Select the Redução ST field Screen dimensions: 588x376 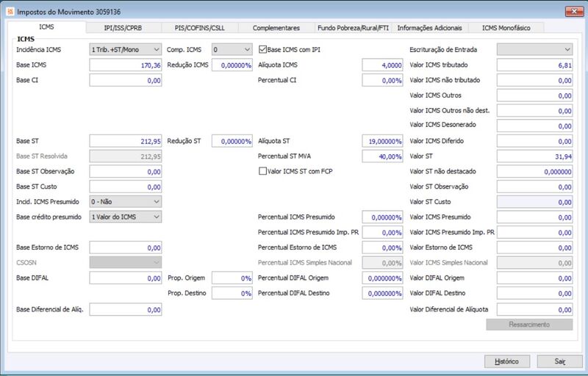(x=232, y=141)
